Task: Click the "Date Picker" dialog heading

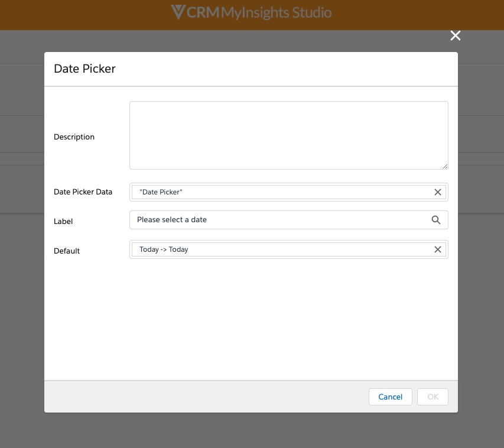Action: 84,69
